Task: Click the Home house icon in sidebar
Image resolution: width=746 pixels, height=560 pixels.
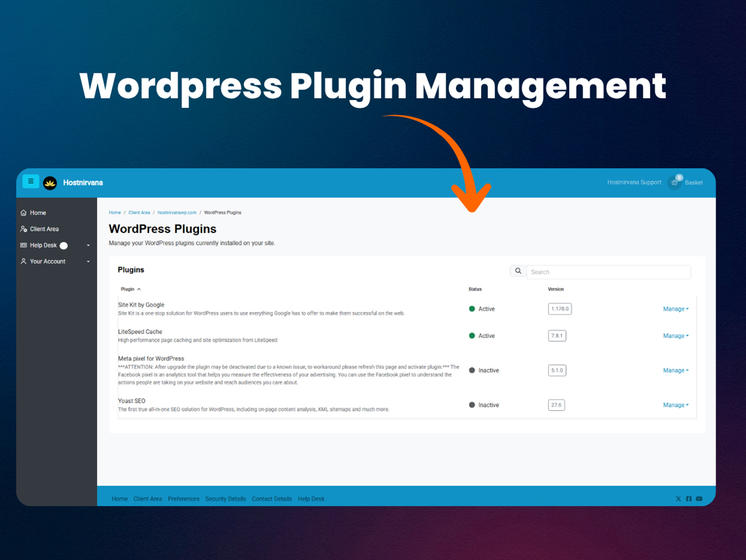Action: pos(24,213)
